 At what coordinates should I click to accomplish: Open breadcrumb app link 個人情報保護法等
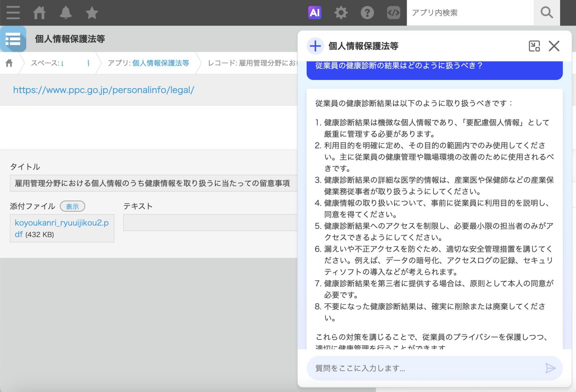point(161,63)
